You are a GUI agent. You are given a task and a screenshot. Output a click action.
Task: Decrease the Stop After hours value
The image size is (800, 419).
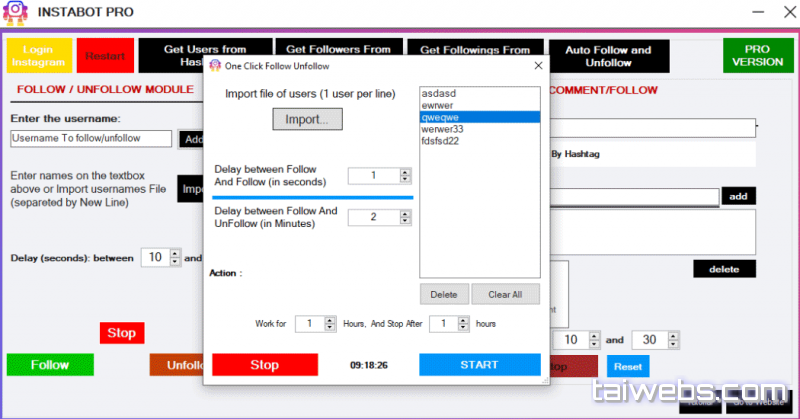[464, 327]
